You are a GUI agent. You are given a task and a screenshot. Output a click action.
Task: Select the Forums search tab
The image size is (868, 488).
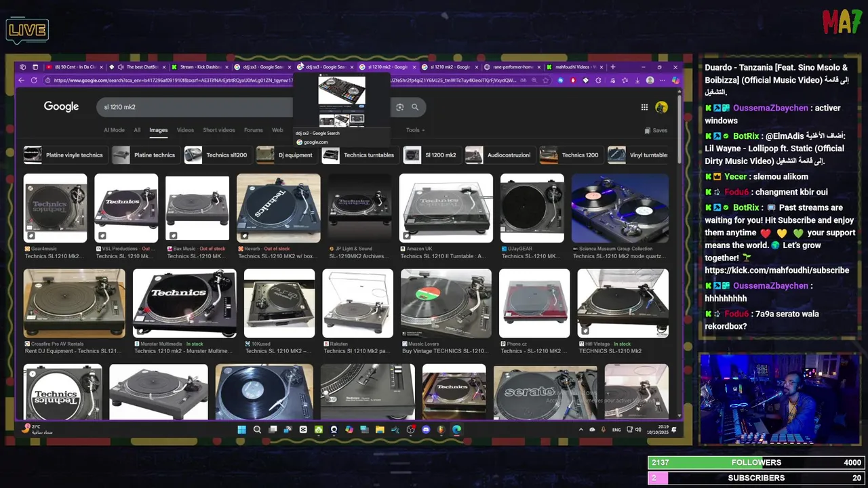(254, 130)
